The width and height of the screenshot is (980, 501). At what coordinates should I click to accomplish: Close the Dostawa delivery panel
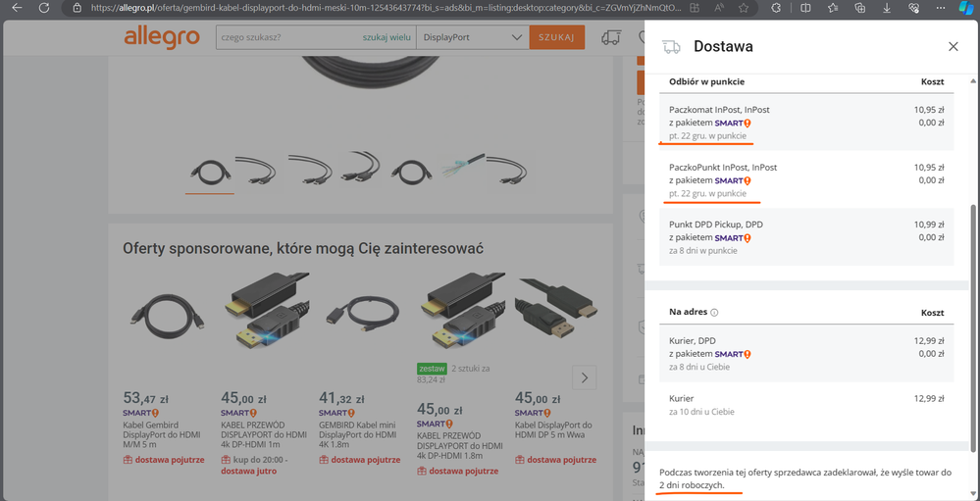coord(953,47)
